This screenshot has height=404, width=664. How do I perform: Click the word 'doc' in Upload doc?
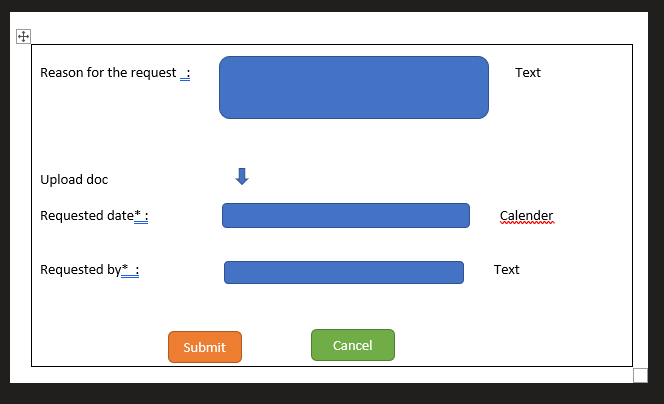point(97,180)
